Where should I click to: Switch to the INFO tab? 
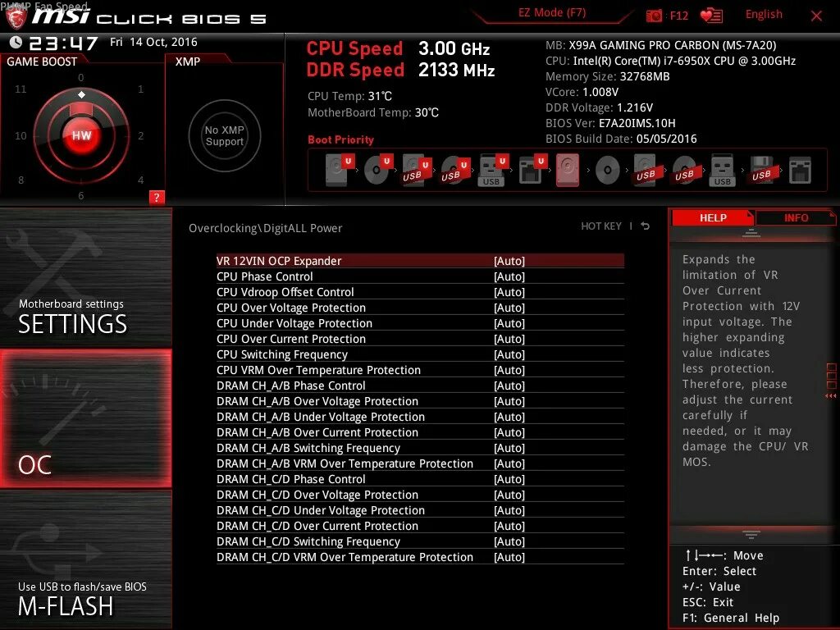[796, 217]
